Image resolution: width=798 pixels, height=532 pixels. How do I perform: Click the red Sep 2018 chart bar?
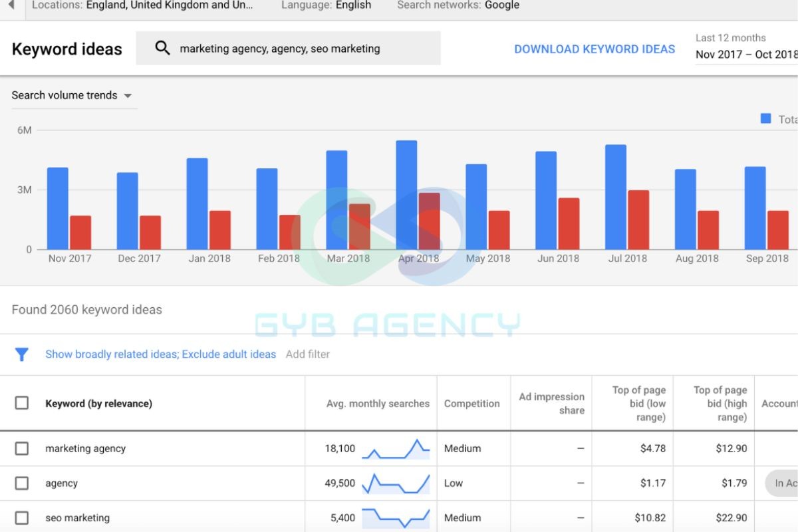(x=778, y=230)
